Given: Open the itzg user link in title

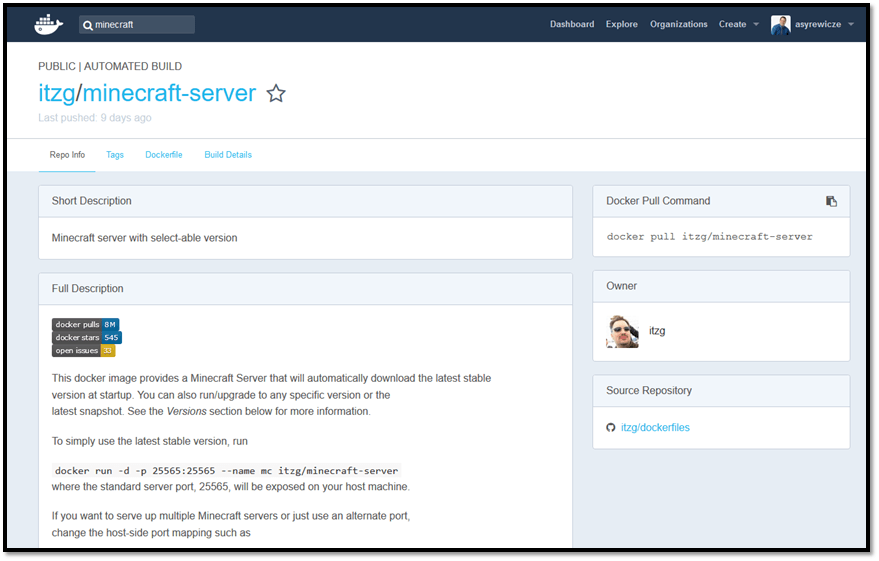Looking at the screenshot, I should pos(57,94).
